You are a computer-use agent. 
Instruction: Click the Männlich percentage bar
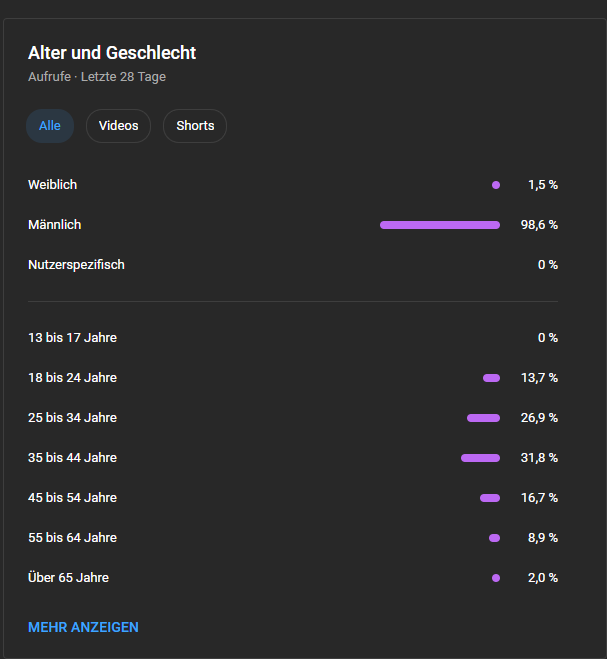click(x=440, y=225)
